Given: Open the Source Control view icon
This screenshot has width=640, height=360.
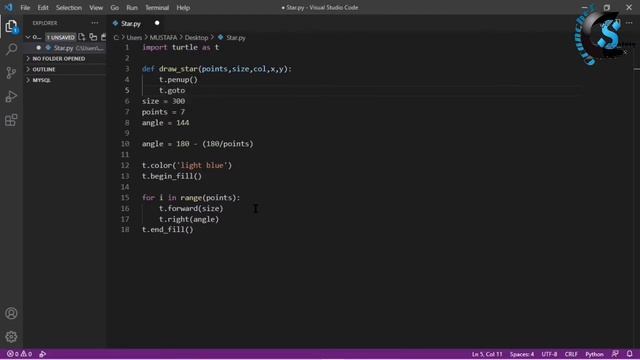Looking at the screenshot, I should point(11,73).
